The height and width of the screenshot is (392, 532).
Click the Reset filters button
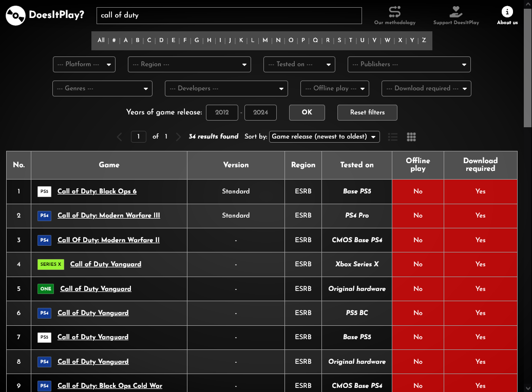click(x=368, y=112)
